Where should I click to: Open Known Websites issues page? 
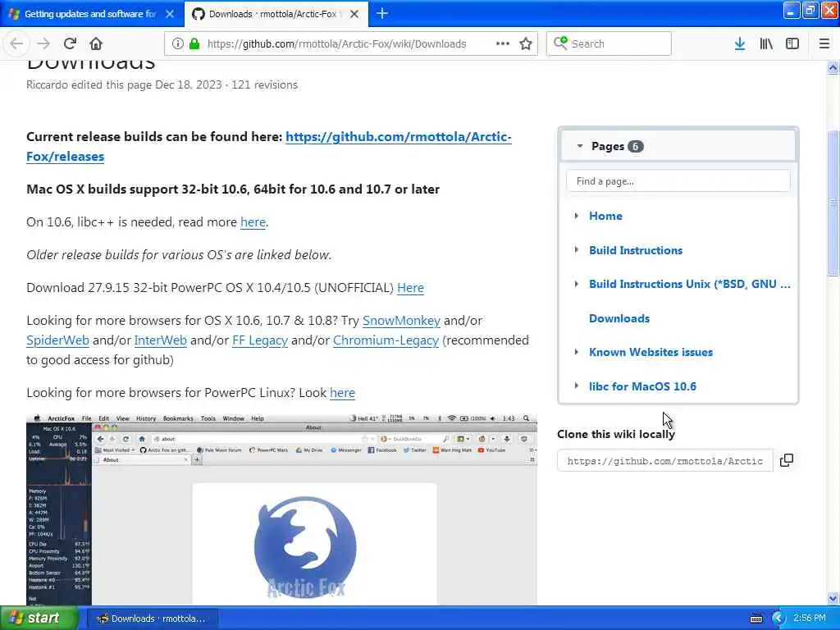[x=651, y=352]
